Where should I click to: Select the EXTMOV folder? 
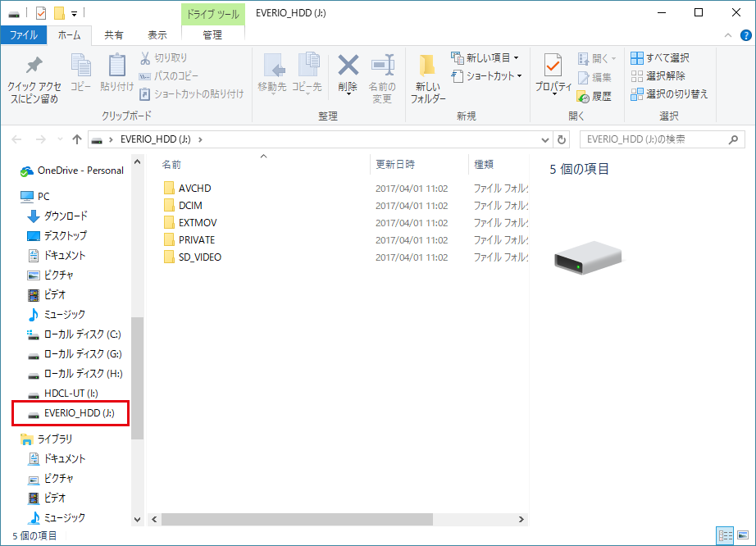198,223
